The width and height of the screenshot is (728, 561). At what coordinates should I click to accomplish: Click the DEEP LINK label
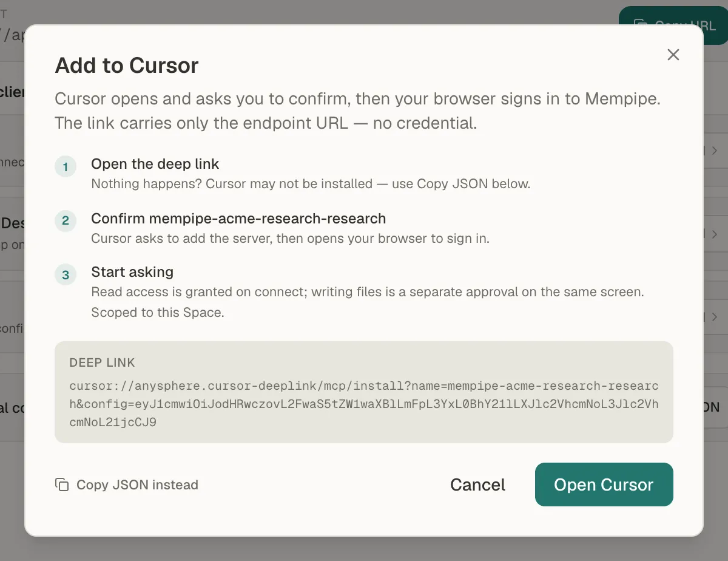pos(103,362)
